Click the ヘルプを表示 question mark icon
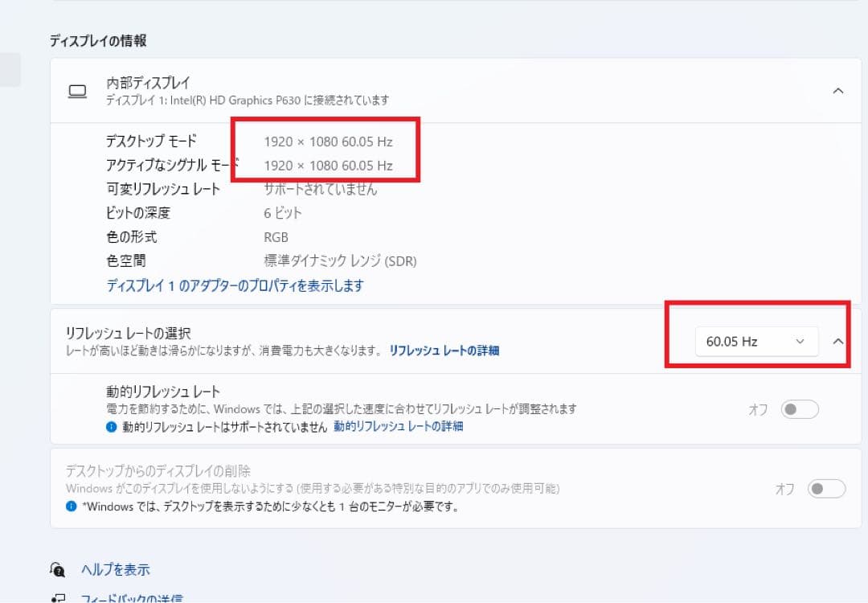868x603 pixels. [56, 569]
